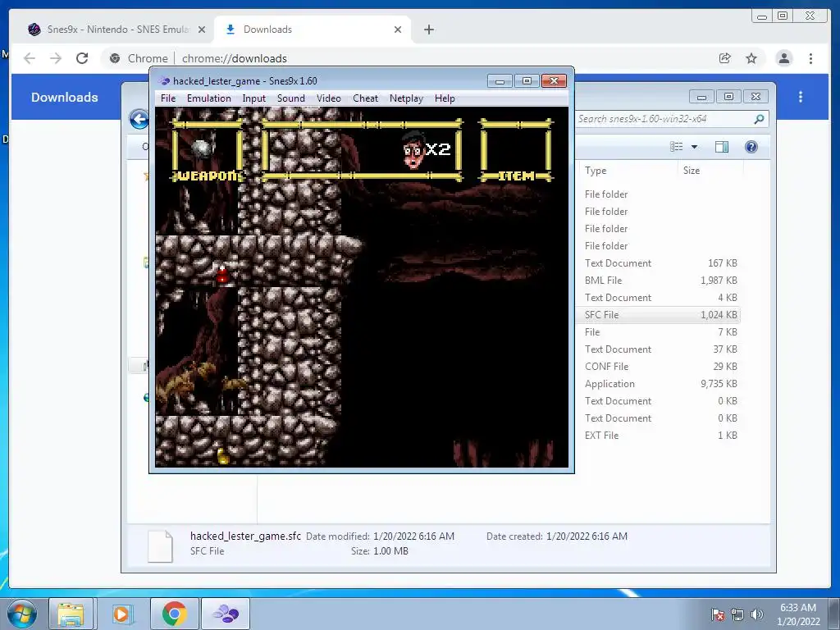Viewport: 840px width, 630px height.
Task: Open the File menu in Snes9x
Action: click(x=167, y=98)
